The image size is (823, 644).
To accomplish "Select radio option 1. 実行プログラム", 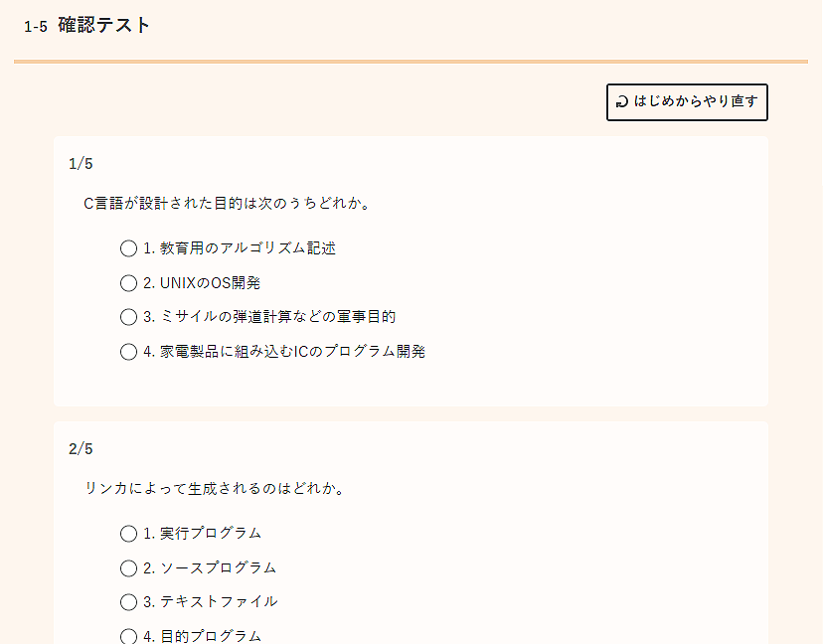I will (128, 534).
